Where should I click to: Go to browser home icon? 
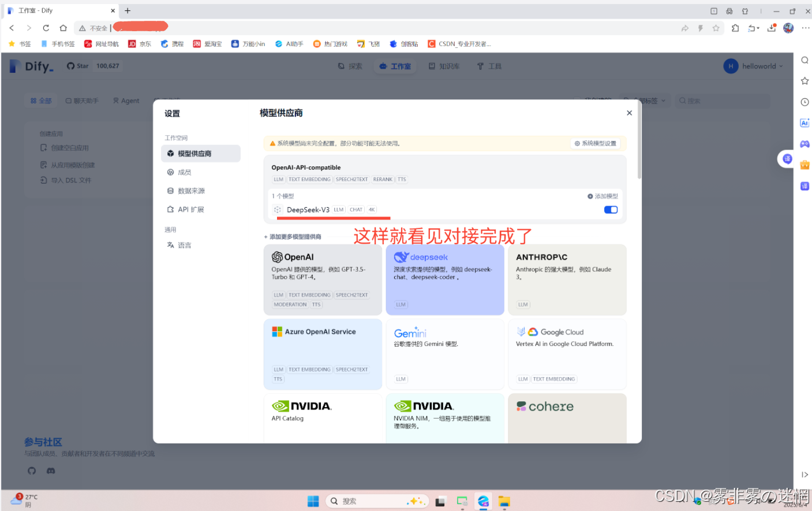(63, 28)
